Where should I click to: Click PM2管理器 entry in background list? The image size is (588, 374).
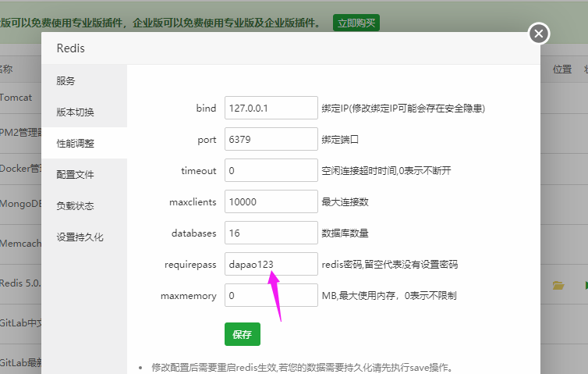(x=20, y=133)
